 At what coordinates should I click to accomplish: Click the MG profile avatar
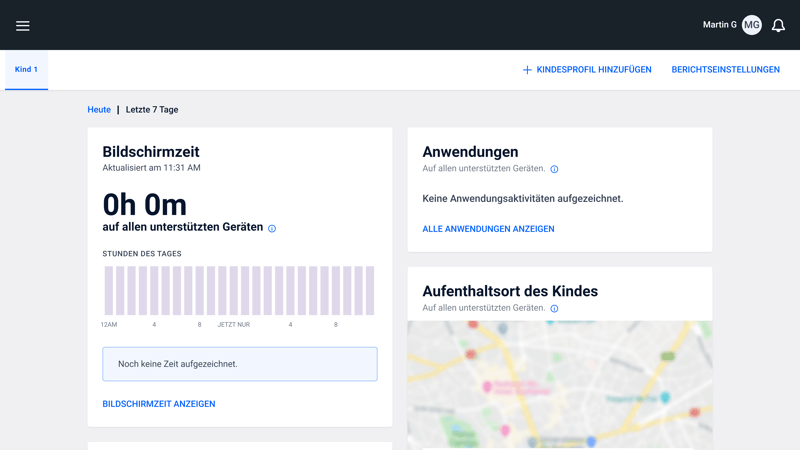point(751,25)
